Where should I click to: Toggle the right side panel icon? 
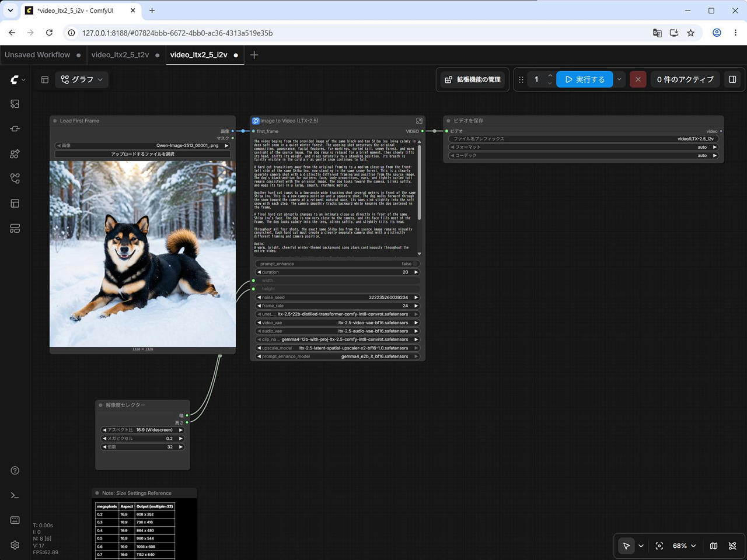coord(732,79)
